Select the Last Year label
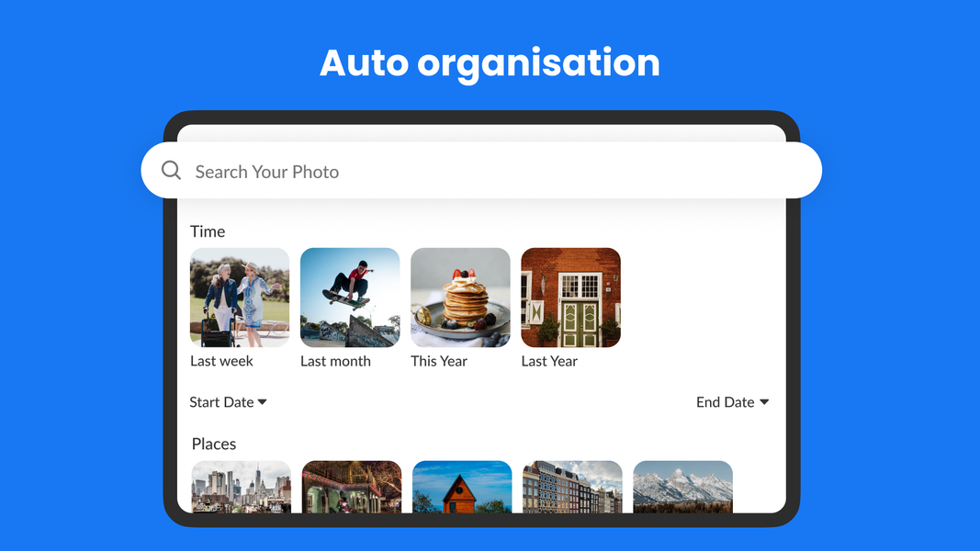980x551 pixels. 549,361
